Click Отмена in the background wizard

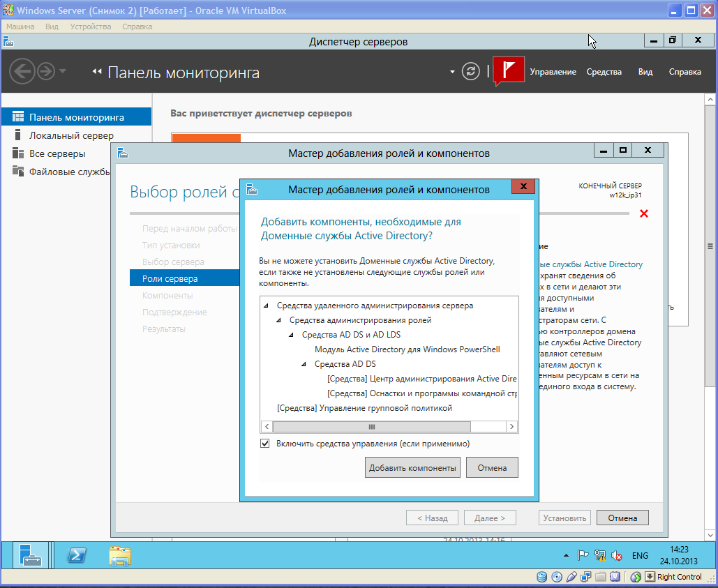tap(622, 518)
